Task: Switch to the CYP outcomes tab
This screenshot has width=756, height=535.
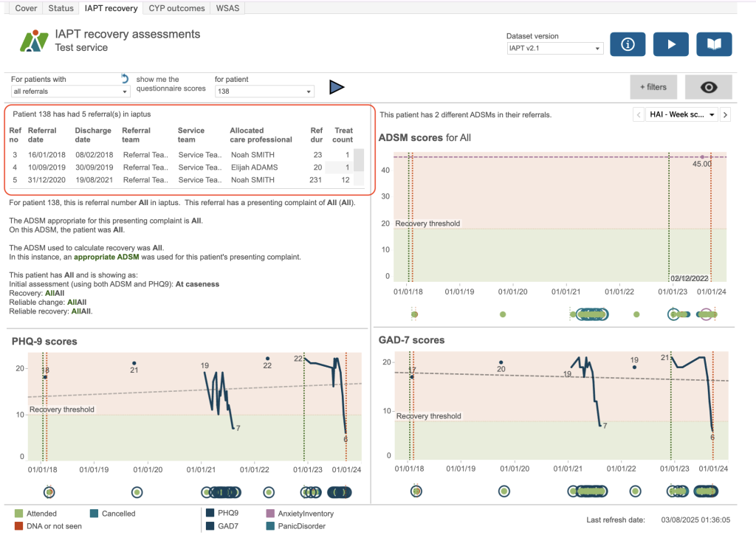Action: (x=176, y=8)
